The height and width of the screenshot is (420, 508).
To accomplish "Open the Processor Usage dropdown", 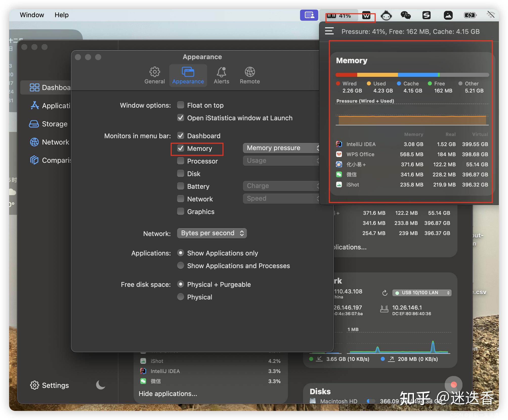I will coord(281,160).
